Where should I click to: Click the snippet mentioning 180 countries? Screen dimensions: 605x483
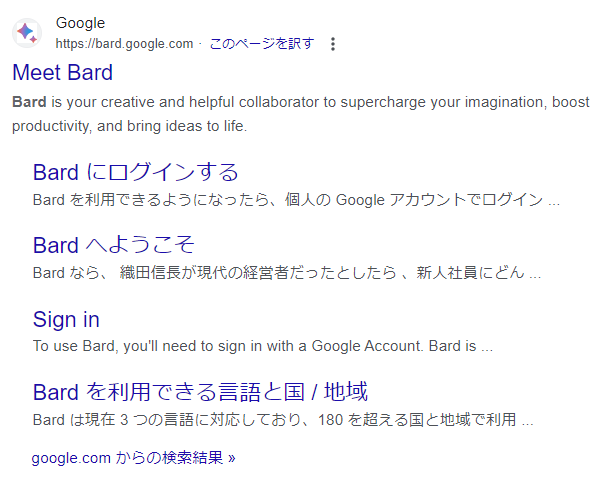pyautogui.click(x=280, y=420)
